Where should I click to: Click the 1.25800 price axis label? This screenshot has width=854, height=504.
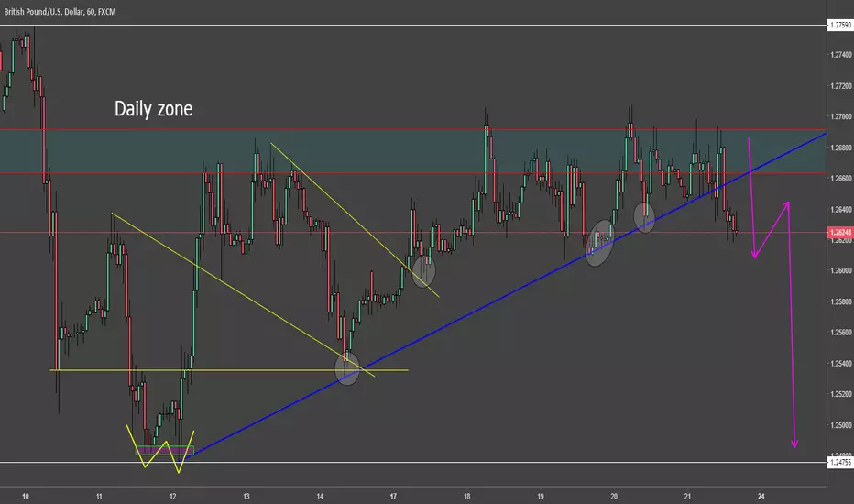(x=841, y=301)
